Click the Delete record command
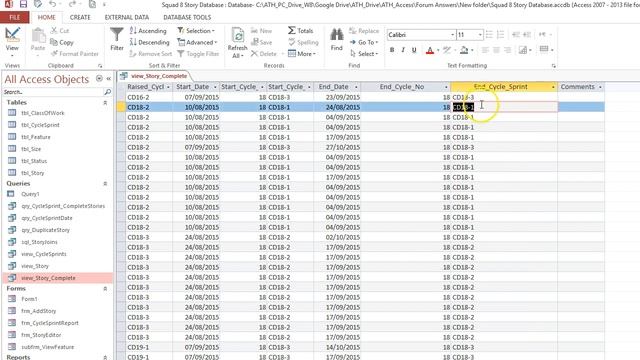Screen dimensions: 640x360 pyautogui.click(x=264, y=53)
